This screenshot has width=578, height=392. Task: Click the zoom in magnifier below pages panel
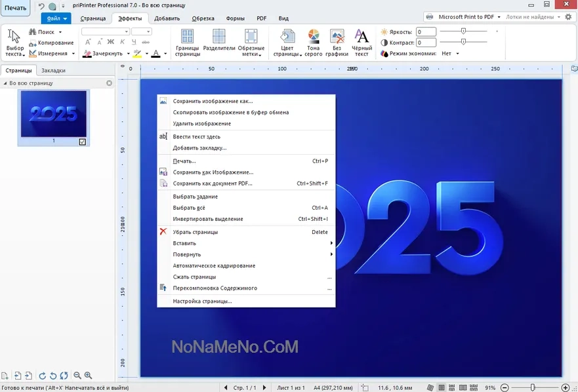(x=89, y=376)
